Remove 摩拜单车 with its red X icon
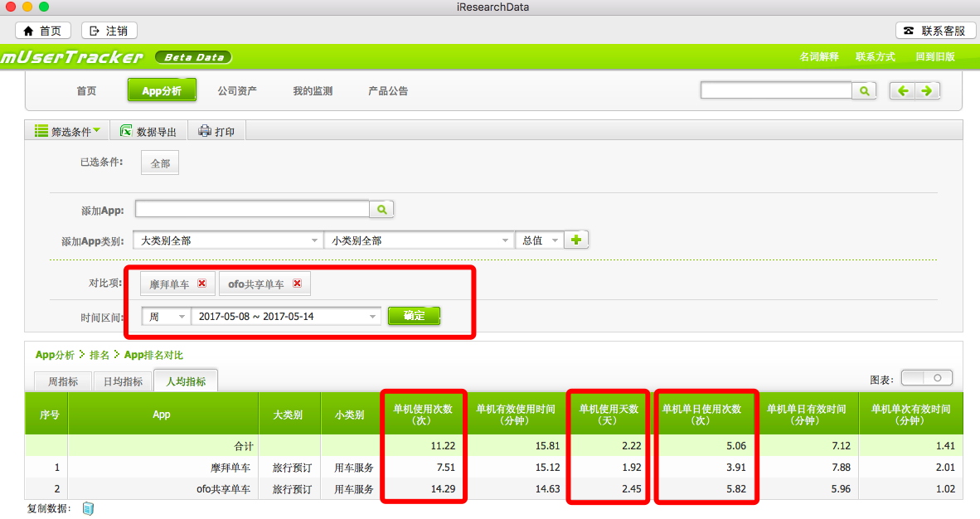 point(201,284)
